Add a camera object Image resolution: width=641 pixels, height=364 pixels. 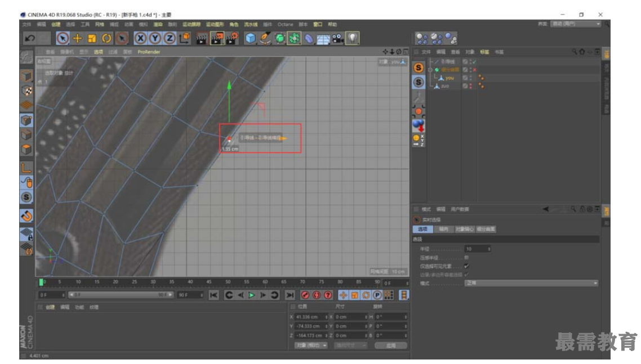coord(338,38)
